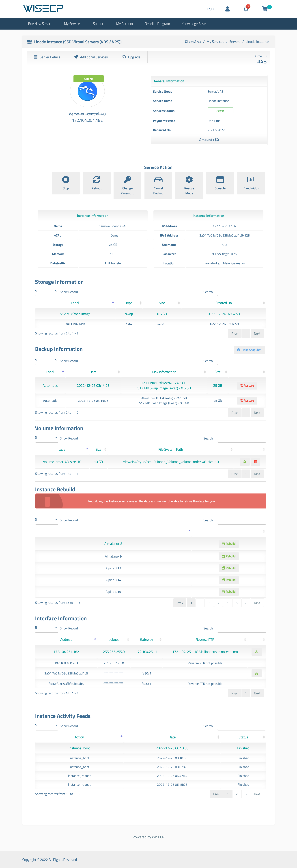Open Storage Information show record dropdown
The height and width of the screenshot is (868, 297).
[x=47, y=291]
